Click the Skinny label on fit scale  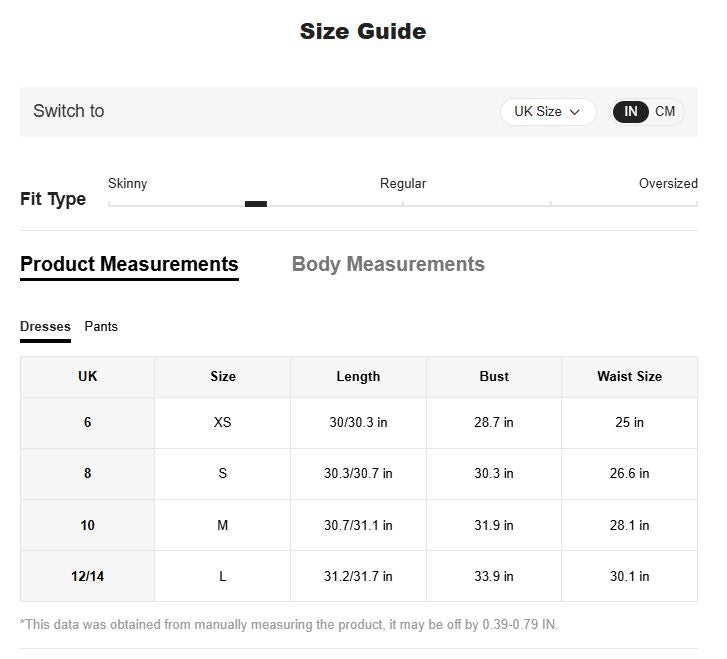[x=127, y=183]
